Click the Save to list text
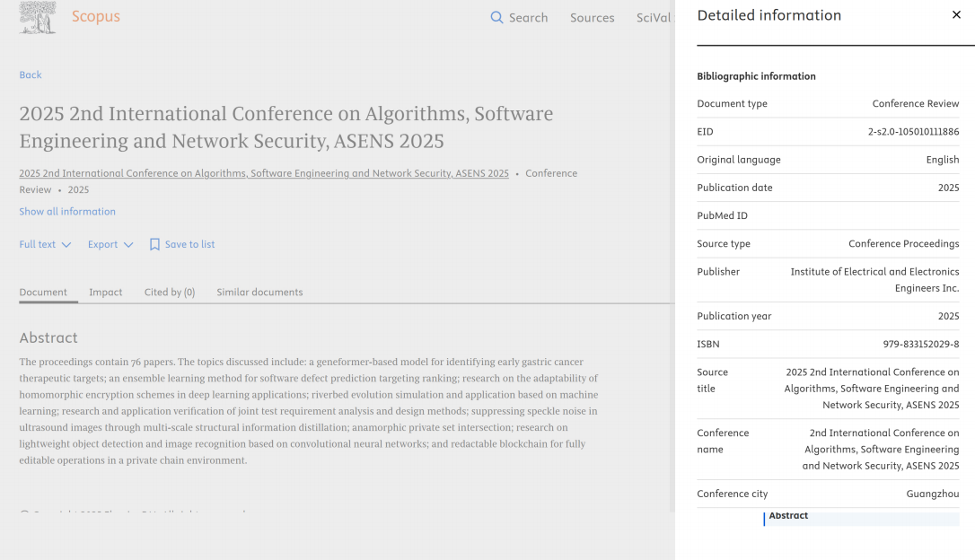Viewport: 975px width, 560px height. pos(189,244)
